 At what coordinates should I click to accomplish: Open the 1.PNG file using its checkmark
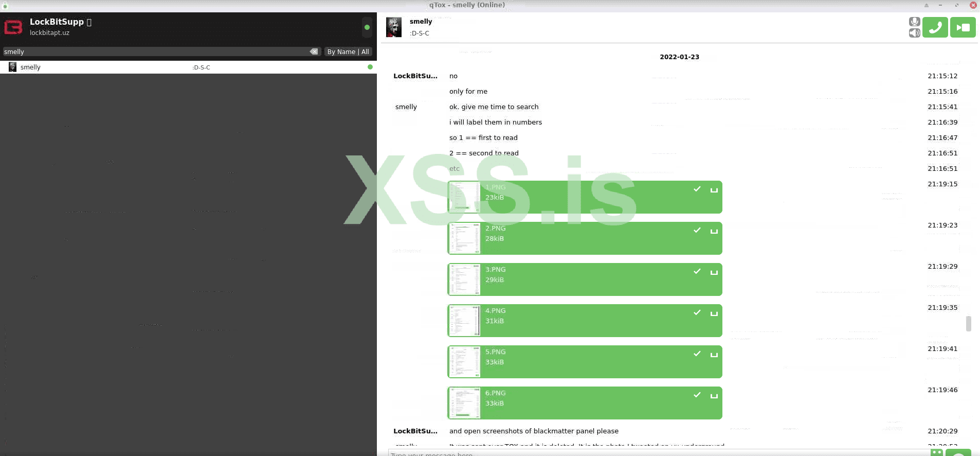click(x=697, y=189)
